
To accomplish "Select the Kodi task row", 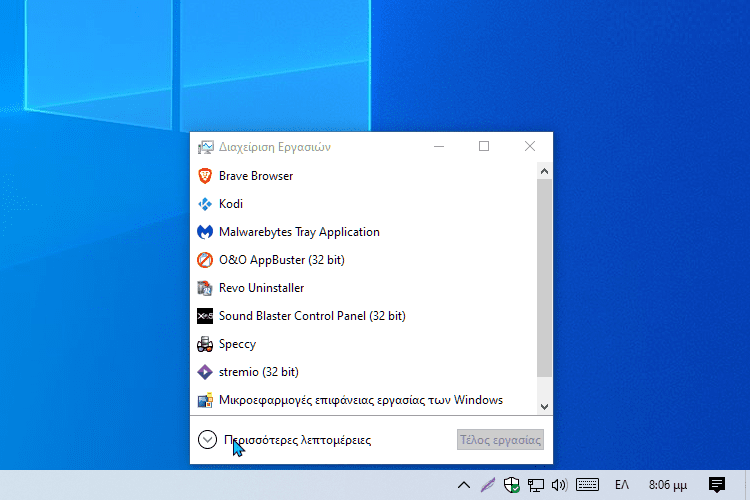I will 364,204.
